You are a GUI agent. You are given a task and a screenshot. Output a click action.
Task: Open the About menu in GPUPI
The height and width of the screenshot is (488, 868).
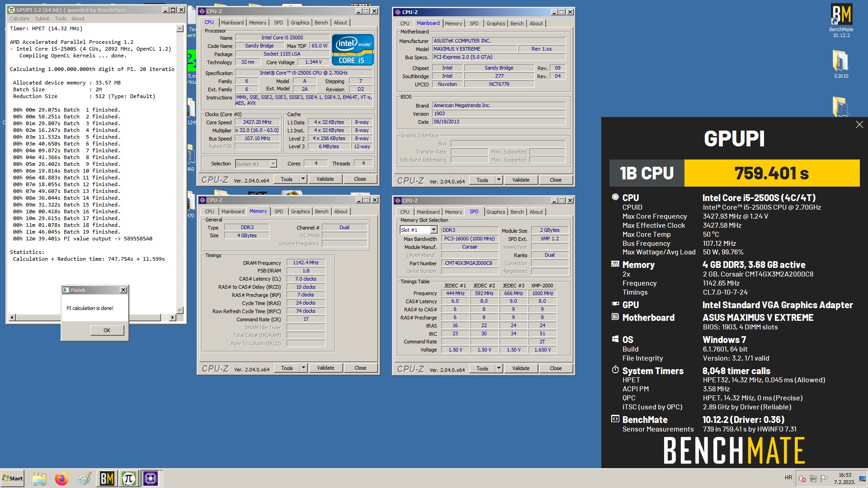tap(78, 19)
